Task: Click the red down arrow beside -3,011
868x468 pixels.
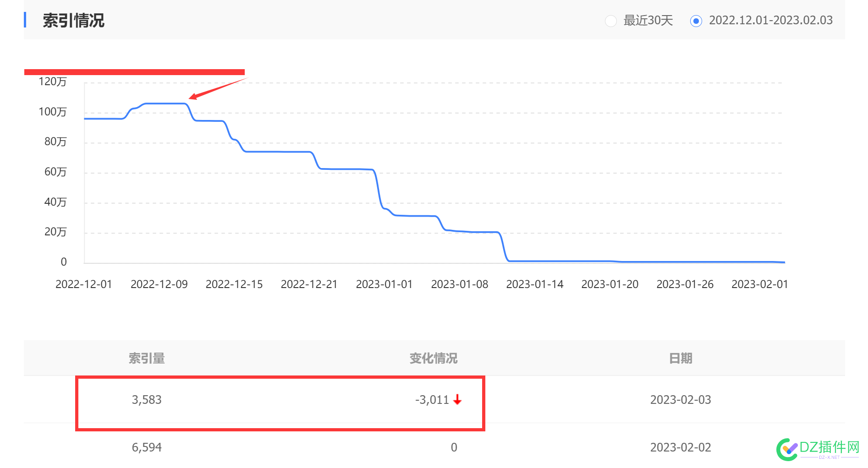Action: (x=457, y=400)
